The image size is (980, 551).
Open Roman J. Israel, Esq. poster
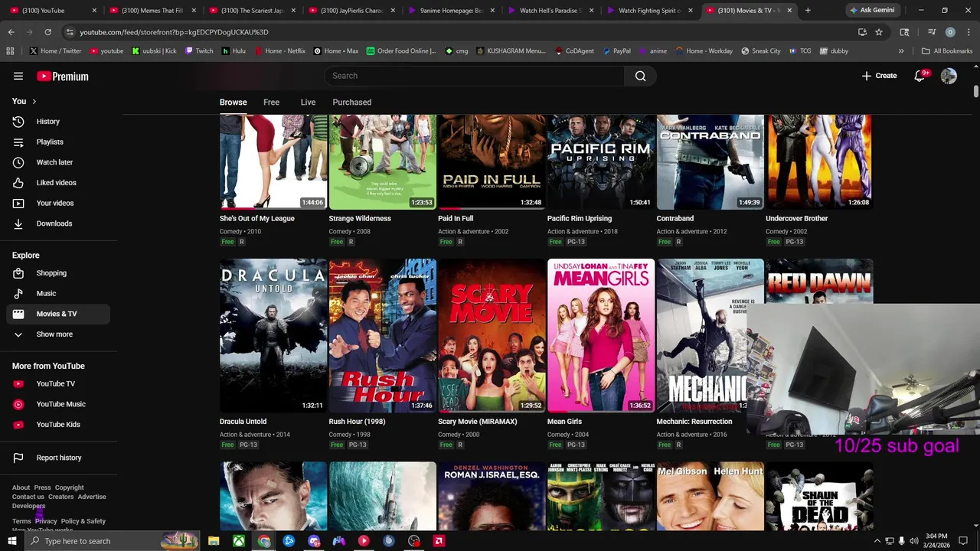[491, 496]
